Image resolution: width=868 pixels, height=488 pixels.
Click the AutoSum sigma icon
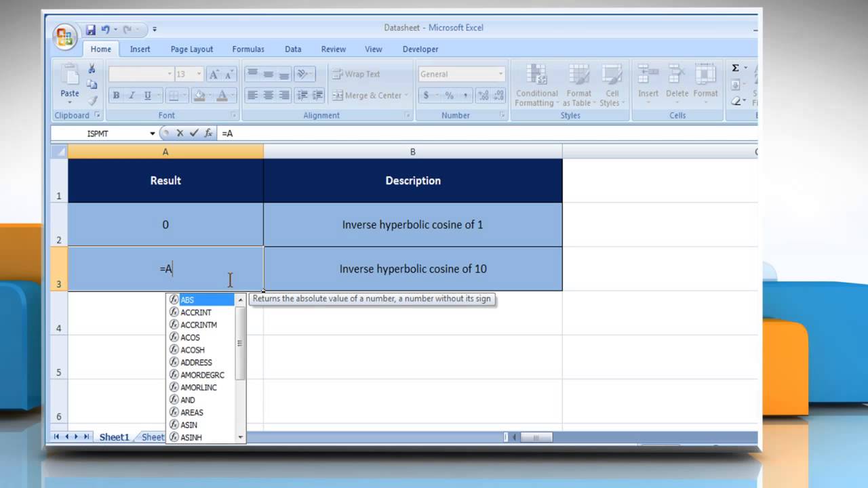pos(736,68)
